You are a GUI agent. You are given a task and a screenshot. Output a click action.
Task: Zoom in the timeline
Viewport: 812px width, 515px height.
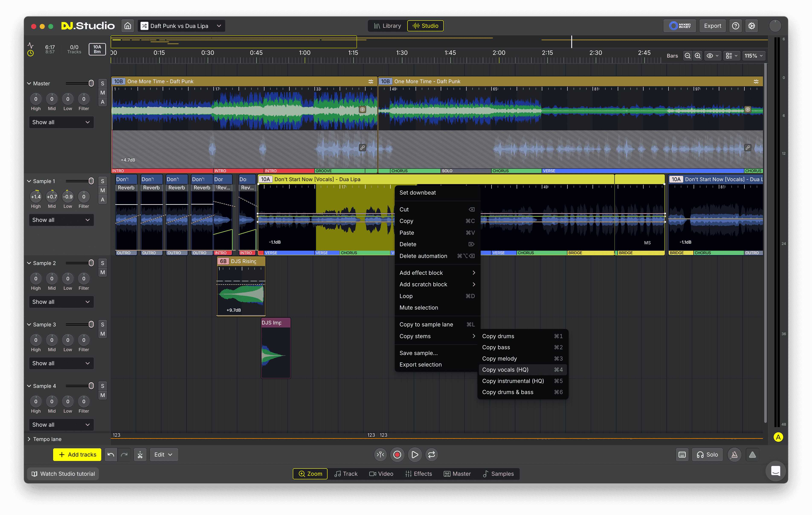point(697,56)
